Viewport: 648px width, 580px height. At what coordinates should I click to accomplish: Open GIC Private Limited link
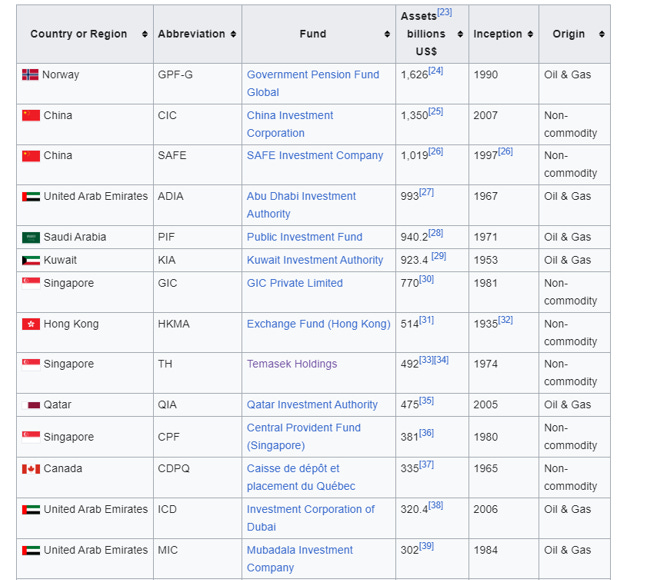[295, 283]
